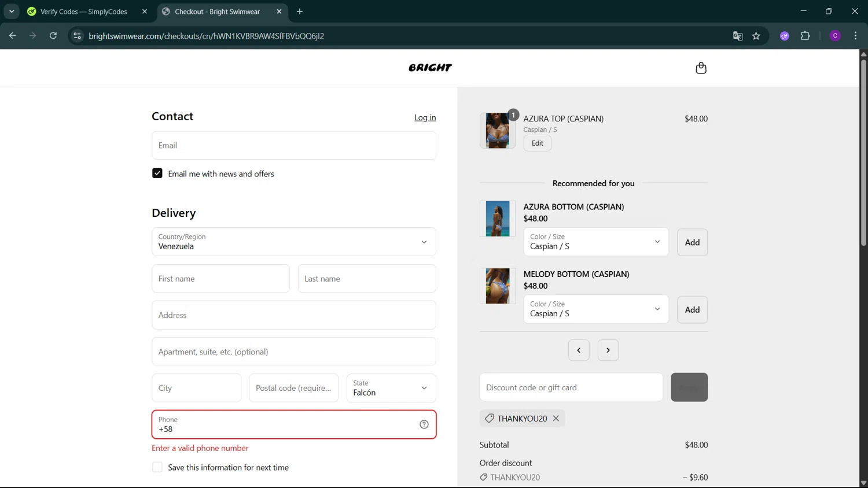868x488 pixels.
Task: Click the phone field help question icon
Action: pyautogui.click(x=424, y=424)
